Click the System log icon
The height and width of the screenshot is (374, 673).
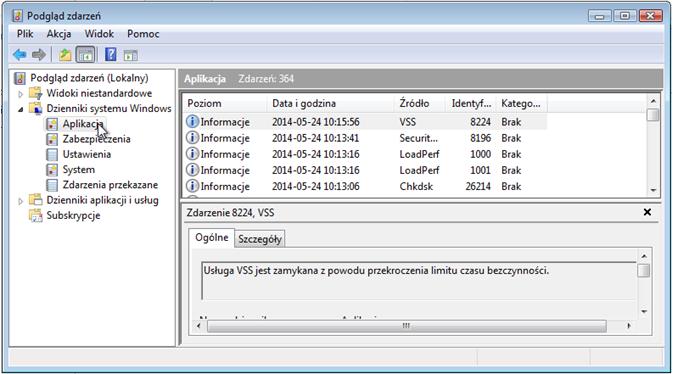click(52, 170)
